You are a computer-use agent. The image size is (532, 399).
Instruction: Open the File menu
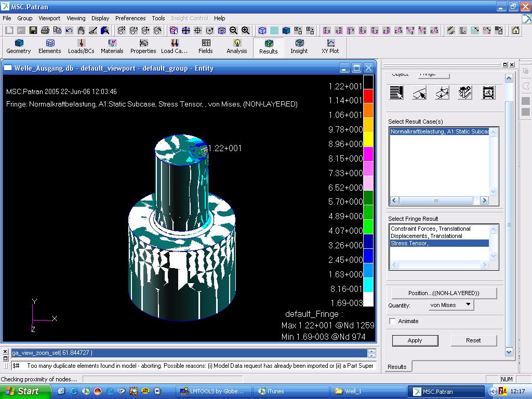point(7,18)
